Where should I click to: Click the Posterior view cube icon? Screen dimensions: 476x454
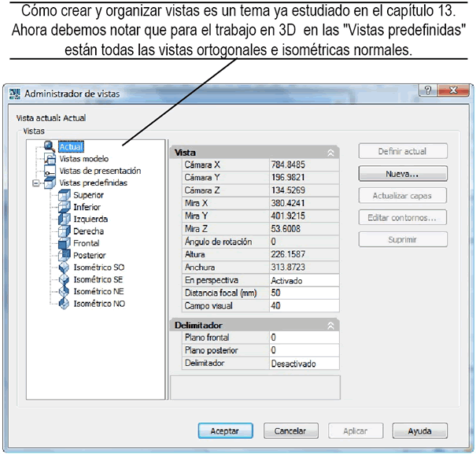[64, 255]
